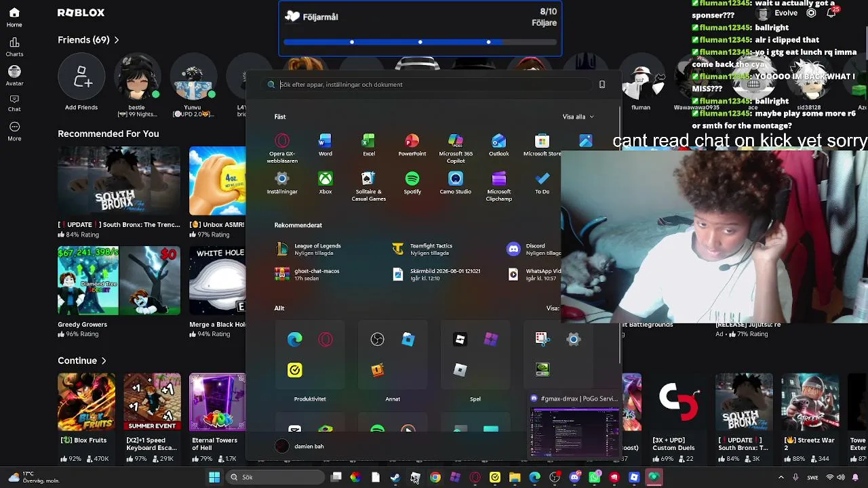Open Task View from the taskbar

click(x=336, y=477)
